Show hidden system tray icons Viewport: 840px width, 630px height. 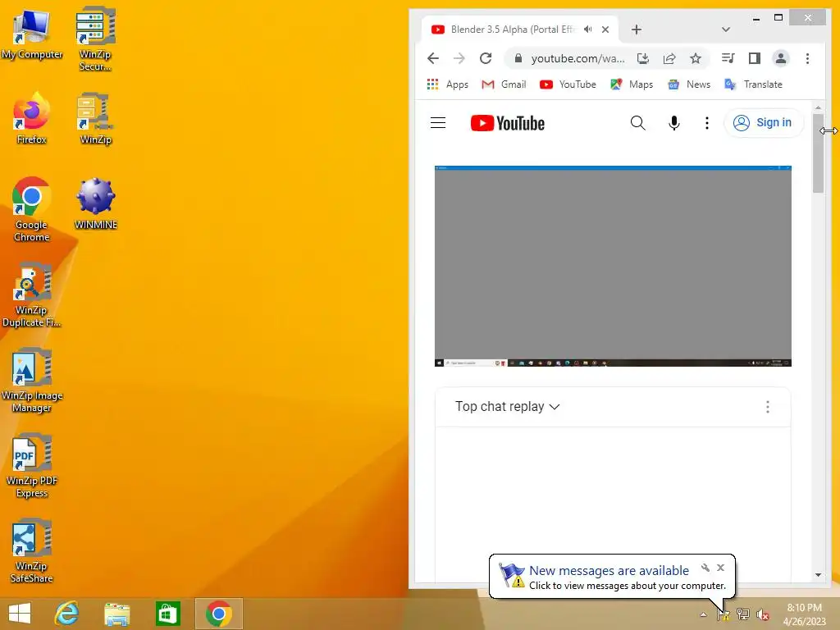[x=703, y=614]
